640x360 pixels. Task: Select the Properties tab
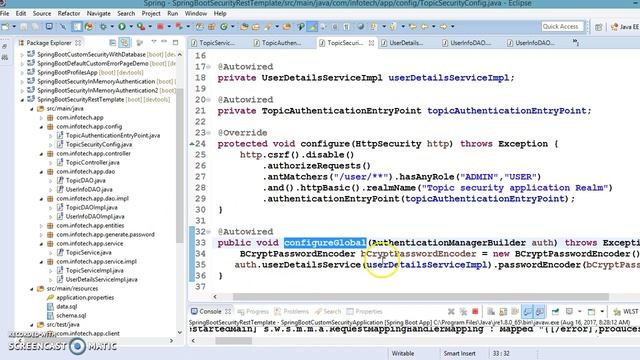[364, 311]
